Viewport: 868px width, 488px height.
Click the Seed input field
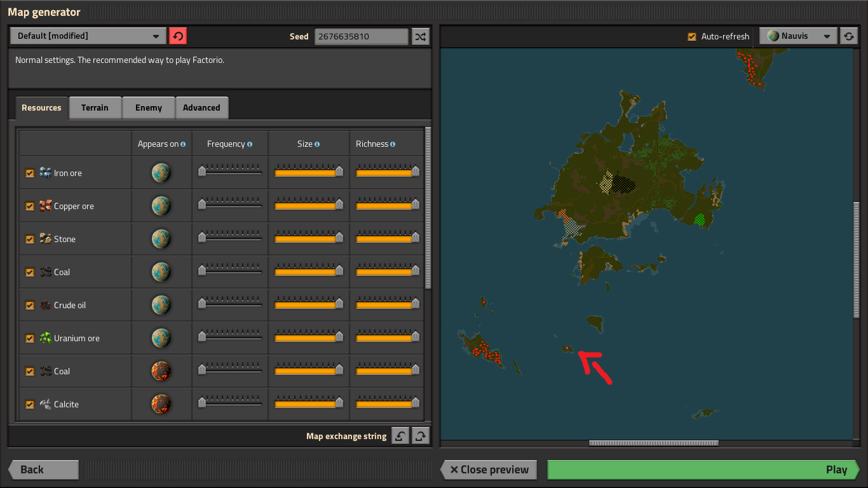(362, 36)
